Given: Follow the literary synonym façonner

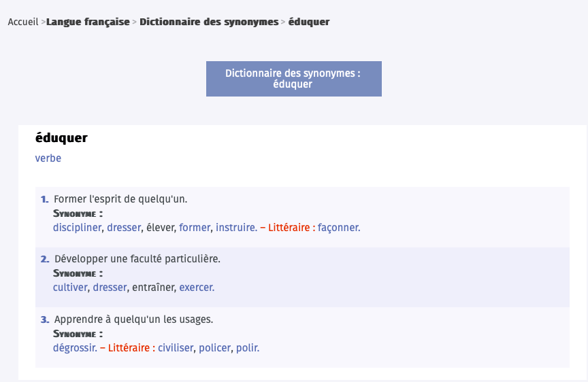Looking at the screenshot, I should [338, 228].
